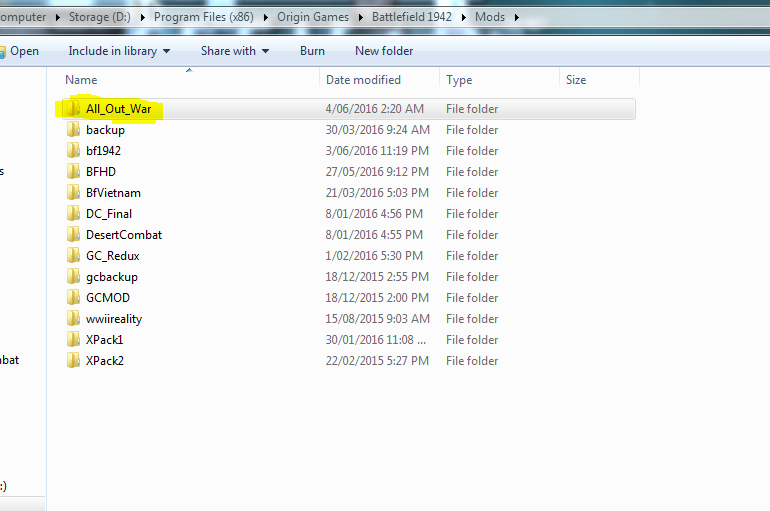
Task: Click the DesertCombat folder icon
Action: 73,235
